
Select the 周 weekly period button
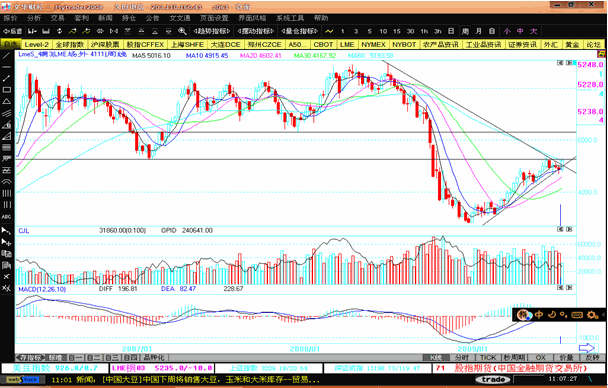[x=465, y=31]
